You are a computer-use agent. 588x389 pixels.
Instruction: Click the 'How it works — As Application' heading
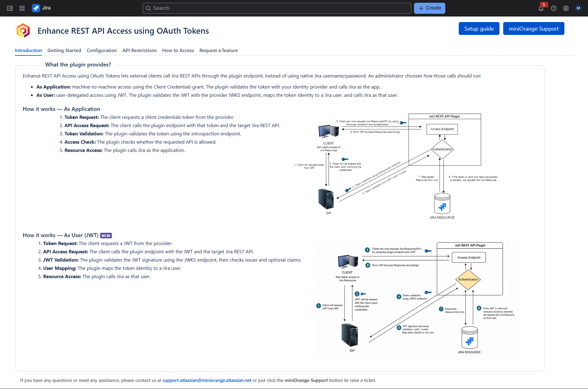(x=61, y=109)
